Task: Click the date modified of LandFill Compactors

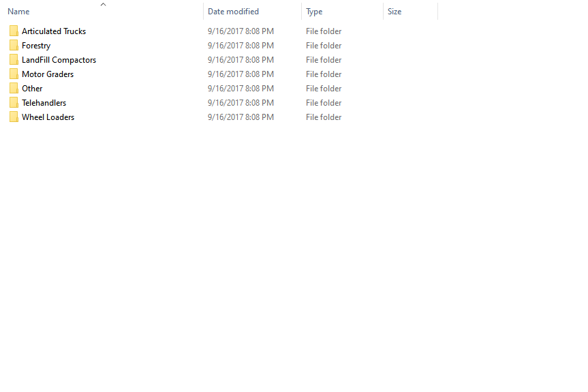Action: [241, 59]
